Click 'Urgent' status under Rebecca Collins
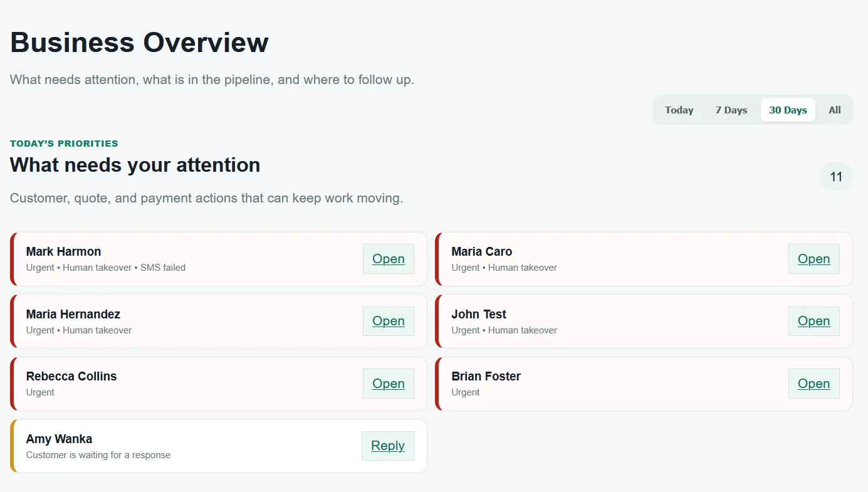 [x=40, y=392]
